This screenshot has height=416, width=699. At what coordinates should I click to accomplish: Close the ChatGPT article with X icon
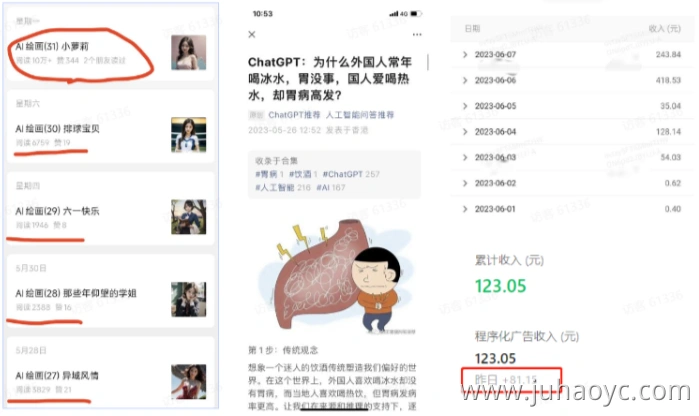(252, 34)
